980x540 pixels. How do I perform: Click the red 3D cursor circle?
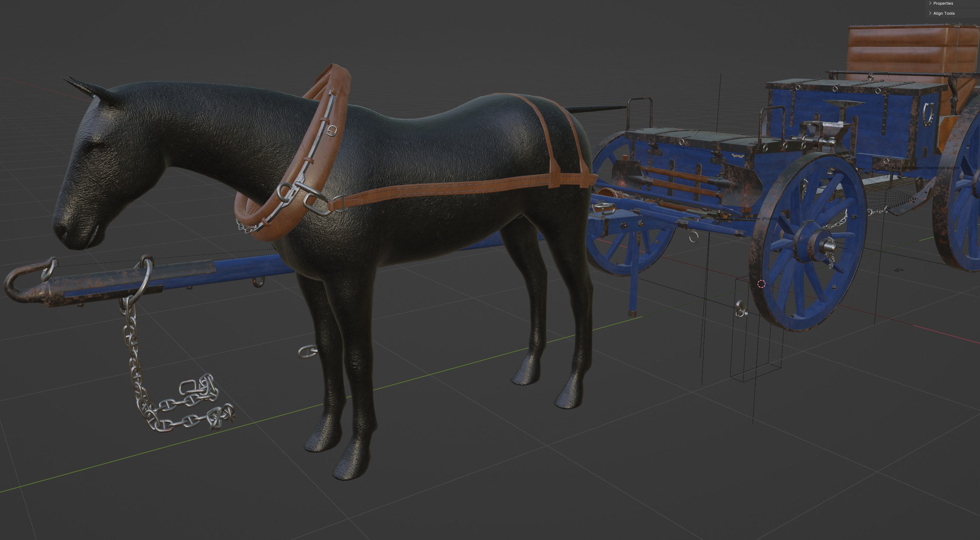761,284
